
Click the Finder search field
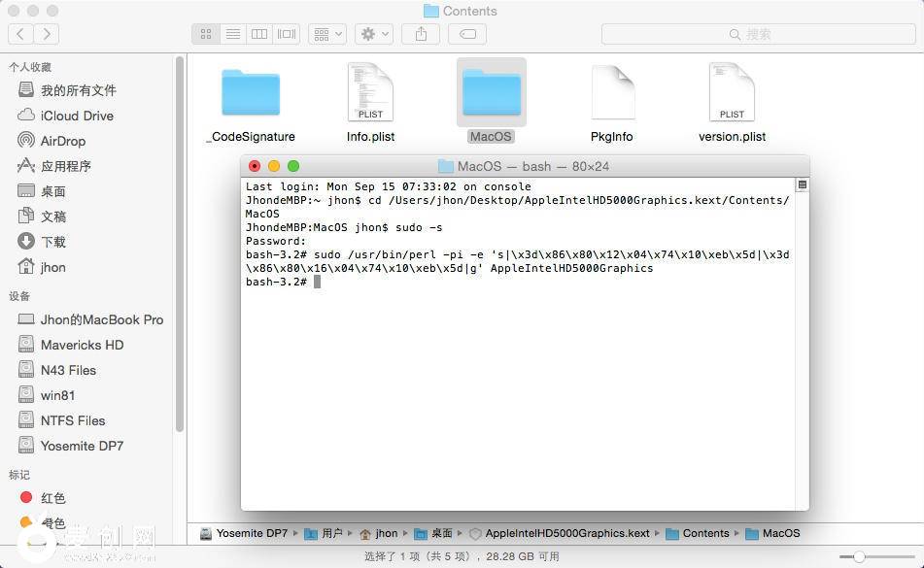coord(758,34)
